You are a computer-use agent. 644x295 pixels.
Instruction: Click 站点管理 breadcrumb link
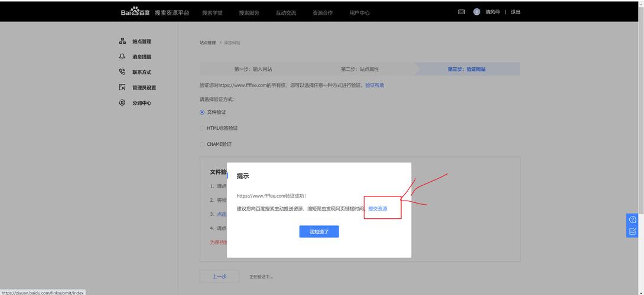click(x=207, y=42)
